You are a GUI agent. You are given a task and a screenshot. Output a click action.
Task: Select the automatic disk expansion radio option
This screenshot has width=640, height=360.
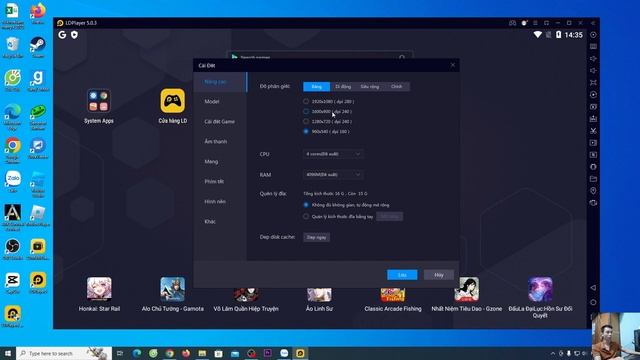pyautogui.click(x=346, y=205)
